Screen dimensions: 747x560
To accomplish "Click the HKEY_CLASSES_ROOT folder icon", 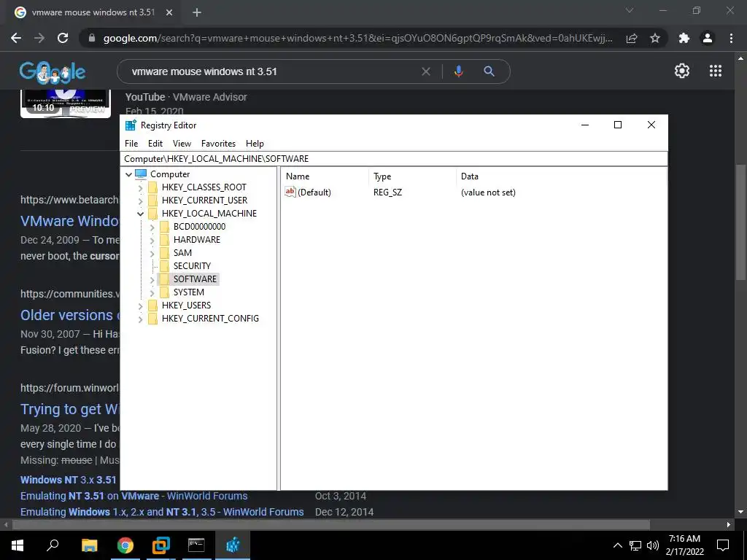I will tap(153, 187).
